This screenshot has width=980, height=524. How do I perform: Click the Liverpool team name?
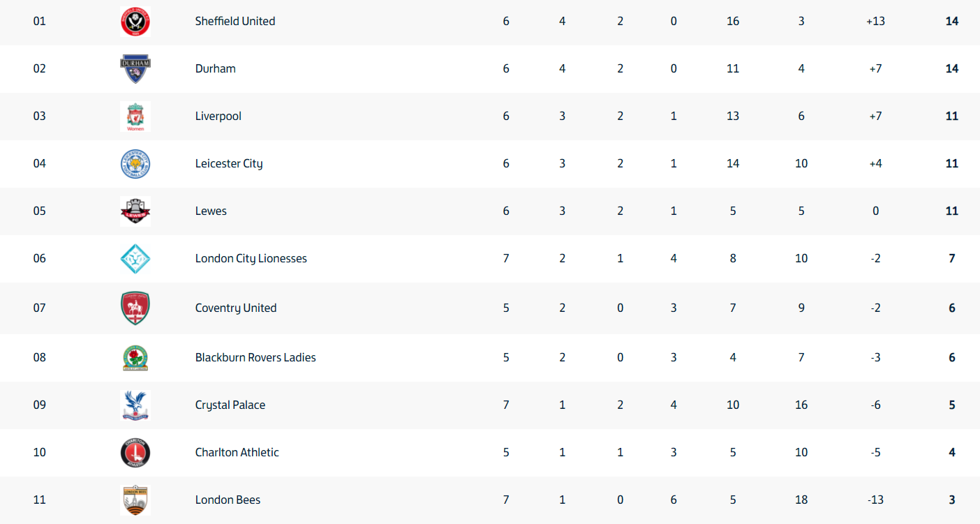pos(218,116)
